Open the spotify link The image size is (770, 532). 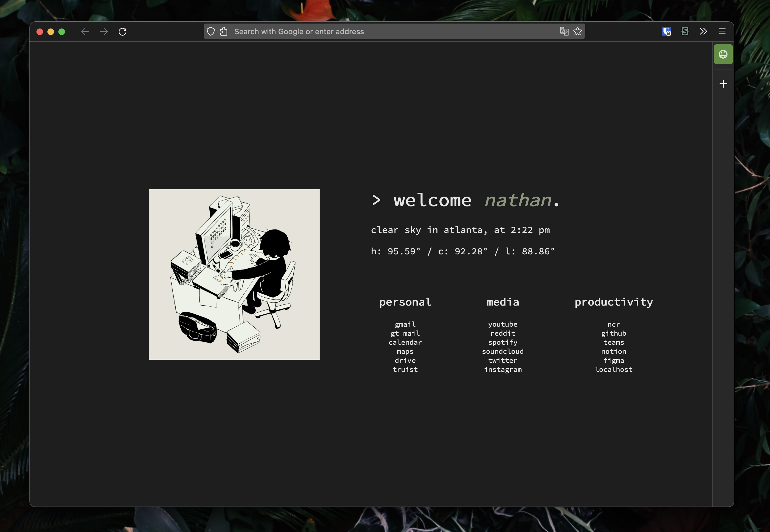click(502, 342)
